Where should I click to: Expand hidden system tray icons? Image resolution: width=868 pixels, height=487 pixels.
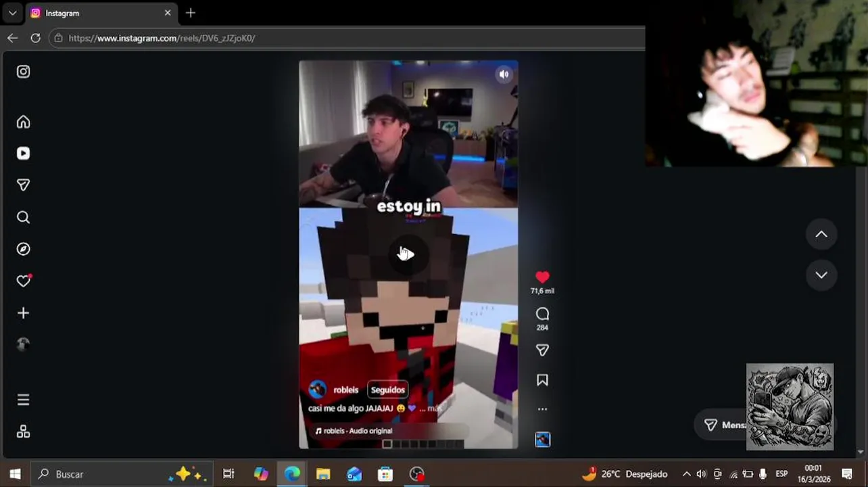[686, 474]
